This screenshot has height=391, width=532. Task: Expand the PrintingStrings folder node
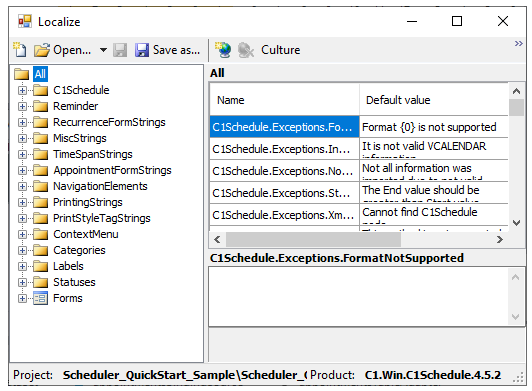click(22, 202)
